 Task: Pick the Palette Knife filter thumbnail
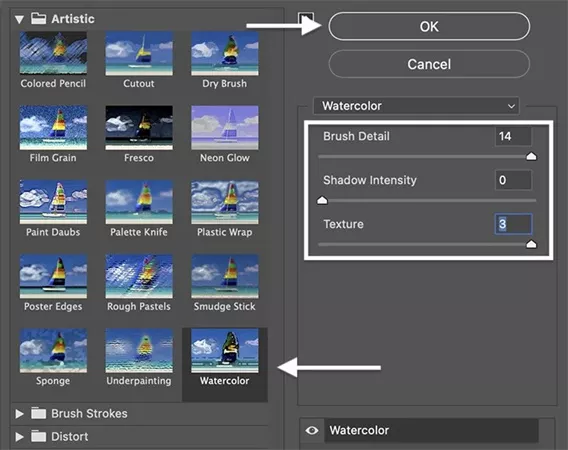(x=139, y=202)
